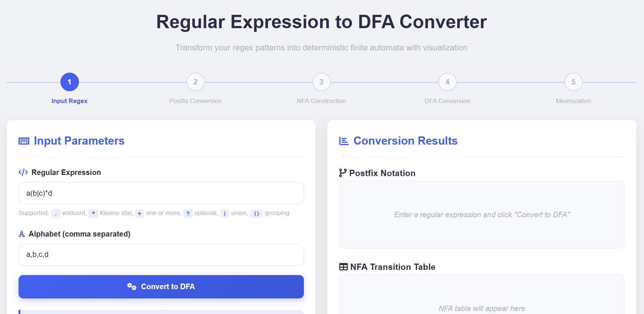
Task: Click the gears icon on Convert button
Action: coord(132,286)
